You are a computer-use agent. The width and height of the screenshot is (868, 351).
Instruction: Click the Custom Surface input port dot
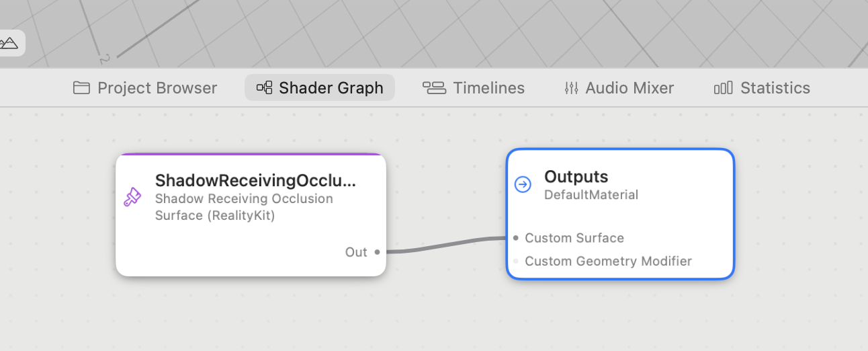point(515,238)
